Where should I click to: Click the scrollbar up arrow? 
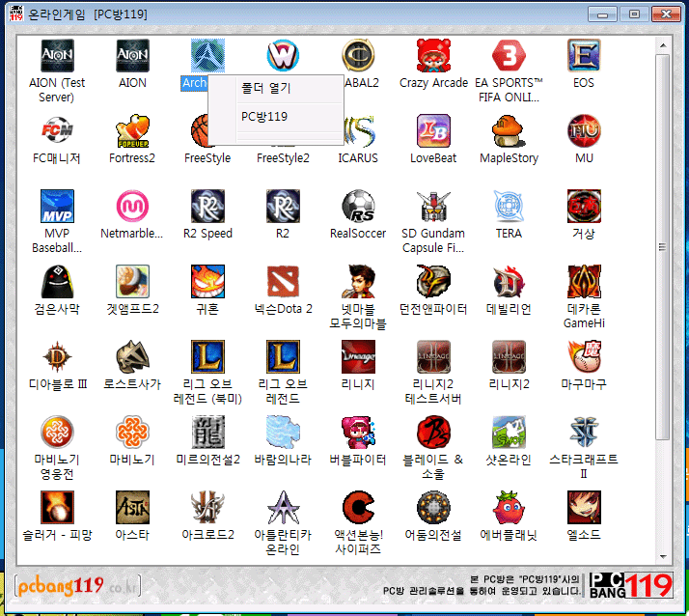click(663, 45)
